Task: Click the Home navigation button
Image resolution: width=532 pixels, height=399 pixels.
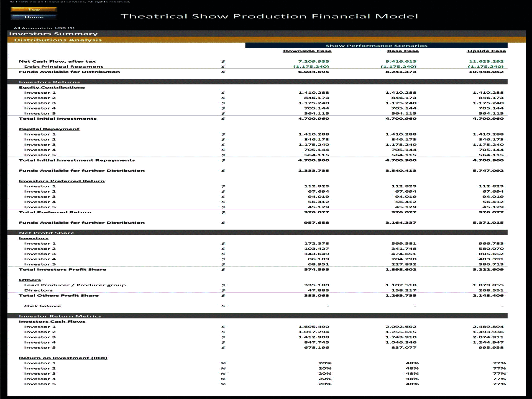Action: (x=34, y=17)
